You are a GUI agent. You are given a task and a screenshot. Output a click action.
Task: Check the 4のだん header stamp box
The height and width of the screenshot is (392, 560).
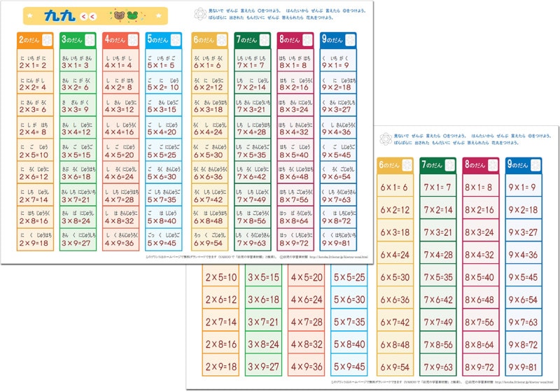click(133, 40)
